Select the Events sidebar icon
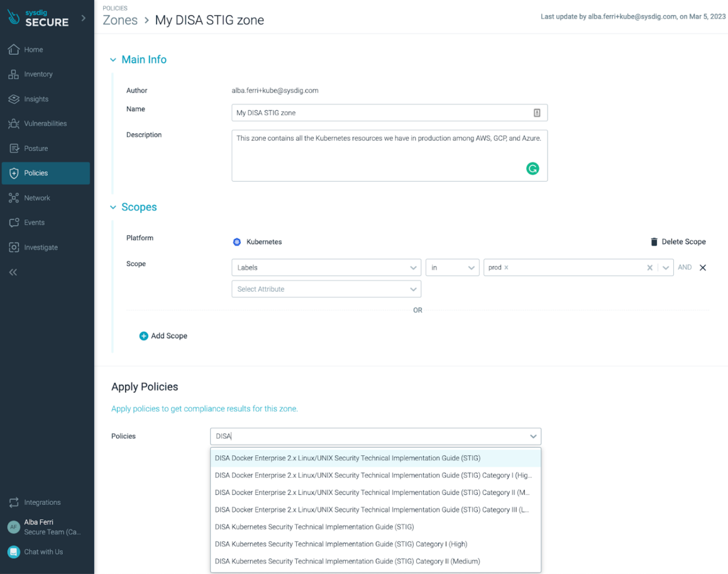Image resolution: width=728 pixels, height=574 pixels. (14, 222)
